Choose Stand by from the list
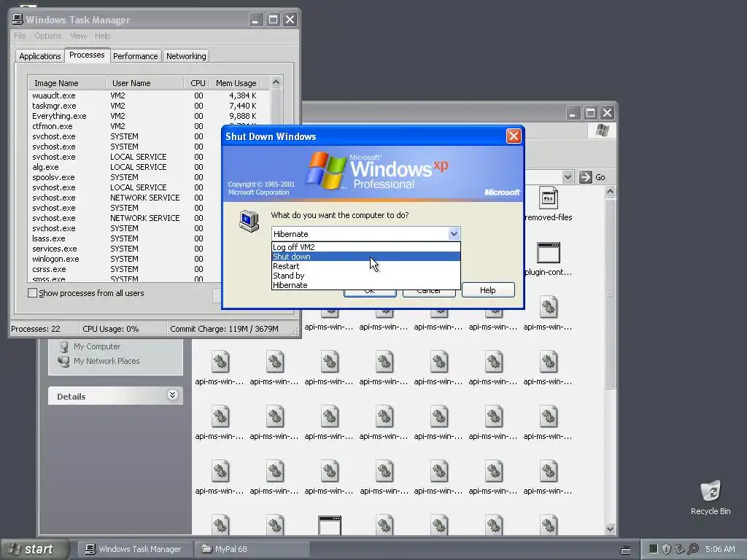The width and height of the screenshot is (747, 560). pyautogui.click(x=366, y=276)
